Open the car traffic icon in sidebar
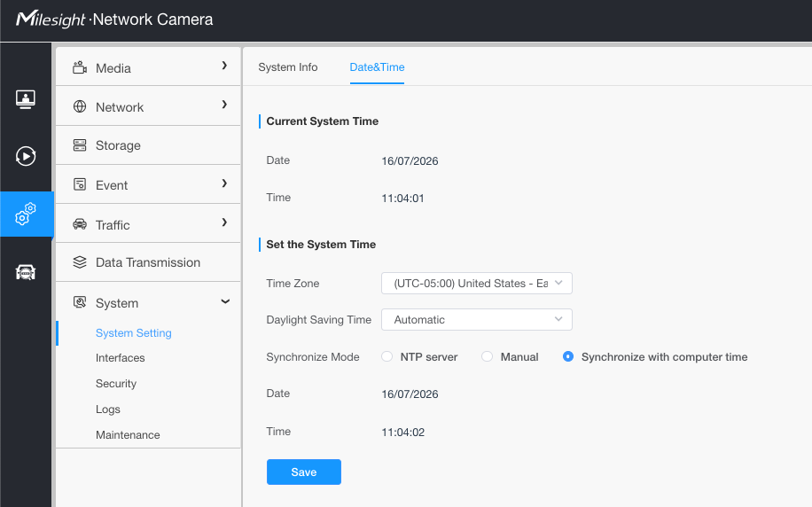Viewport: 812px width, 507px height. click(x=26, y=272)
